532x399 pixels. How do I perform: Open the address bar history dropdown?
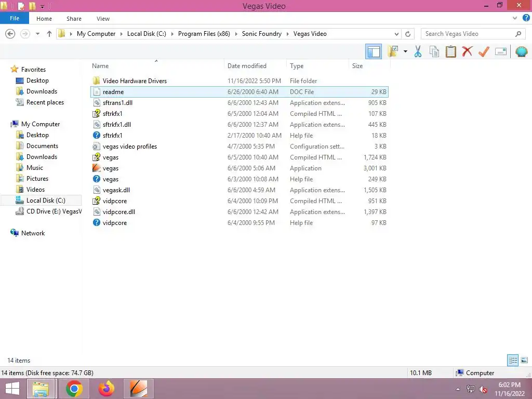(396, 34)
